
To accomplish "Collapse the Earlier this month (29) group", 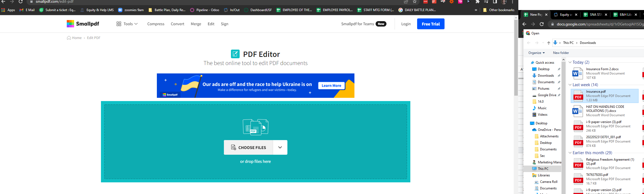I will (570, 153).
